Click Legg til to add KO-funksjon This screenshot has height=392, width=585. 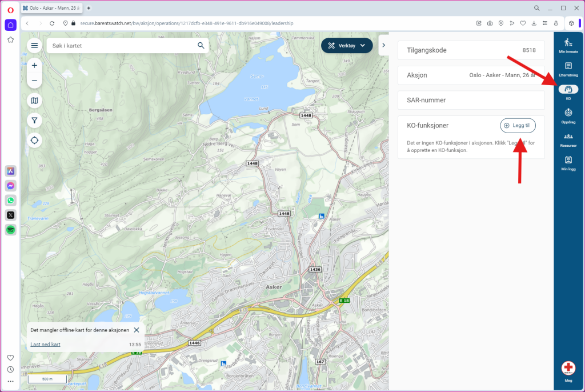click(x=518, y=126)
